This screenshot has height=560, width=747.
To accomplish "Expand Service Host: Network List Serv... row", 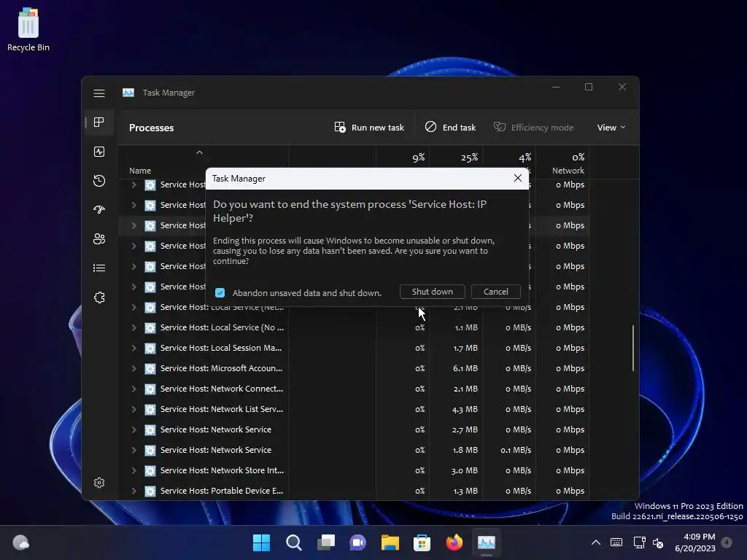I will [x=134, y=410].
